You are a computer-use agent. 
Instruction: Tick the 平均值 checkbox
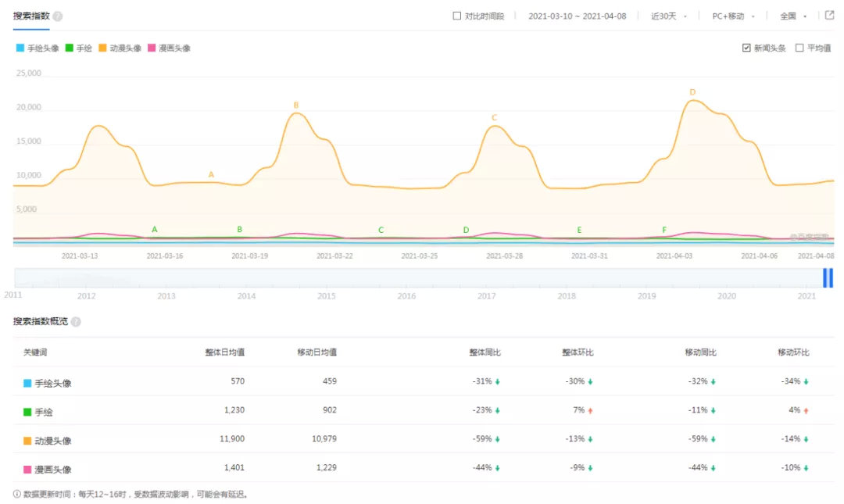[x=799, y=48]
